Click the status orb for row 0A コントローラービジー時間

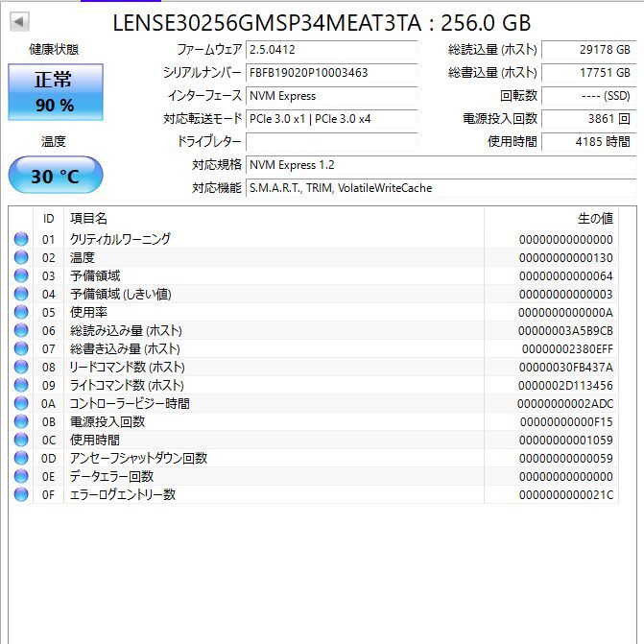coord(21,403)
